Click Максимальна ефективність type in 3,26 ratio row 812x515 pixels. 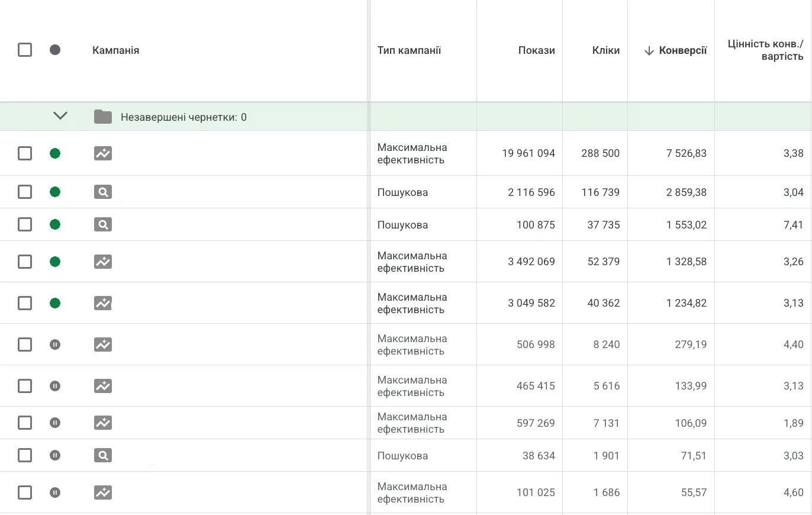(x=413, y=262)
